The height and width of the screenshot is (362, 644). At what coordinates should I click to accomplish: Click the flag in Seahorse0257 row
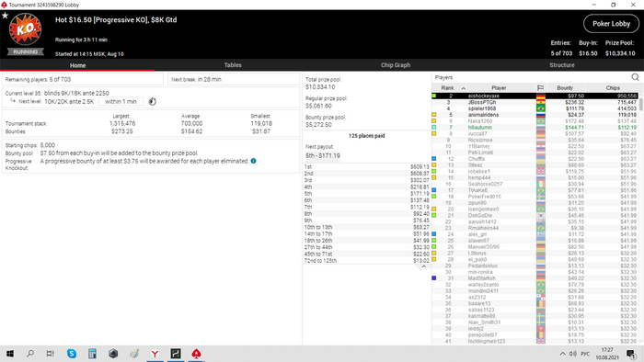point(541,184)
